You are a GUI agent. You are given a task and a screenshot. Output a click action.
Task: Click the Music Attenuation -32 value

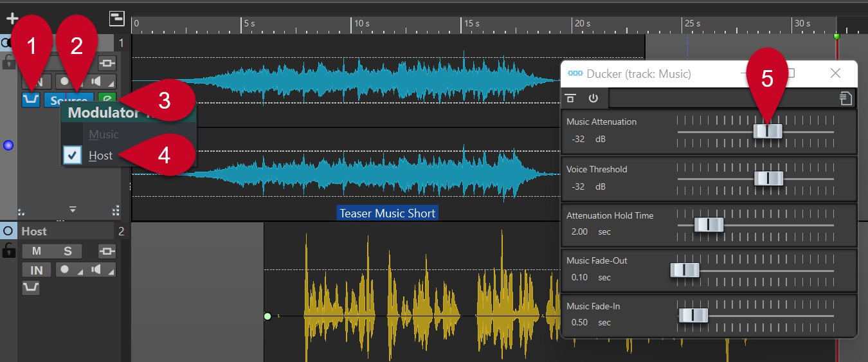pyautogui.click(x=579, y=139)
